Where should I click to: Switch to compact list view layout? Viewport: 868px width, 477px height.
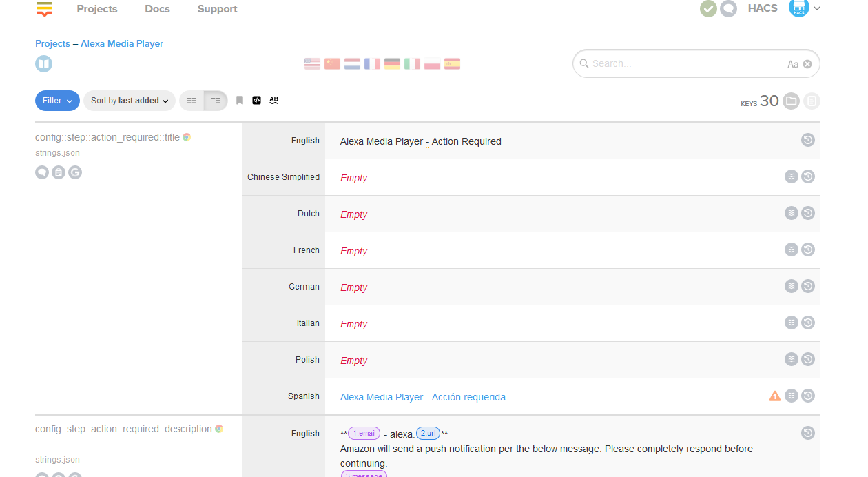tap(192, 100)
